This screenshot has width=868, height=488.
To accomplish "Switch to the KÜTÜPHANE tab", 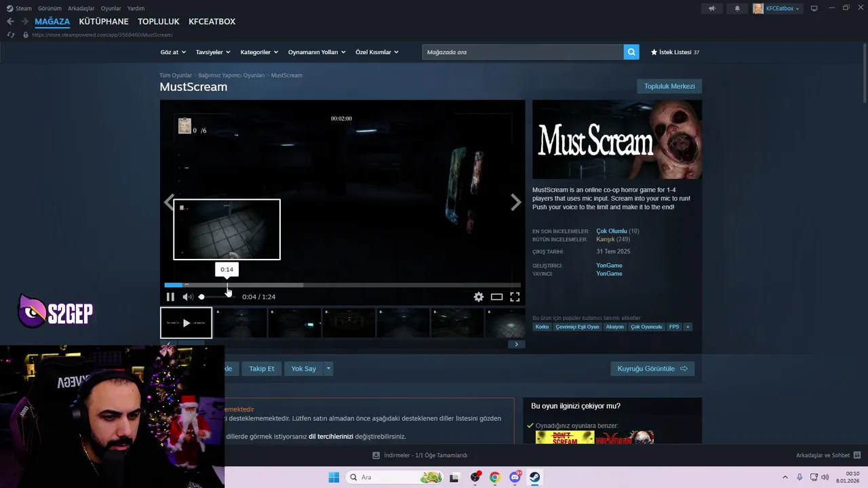I will (104, 22).
